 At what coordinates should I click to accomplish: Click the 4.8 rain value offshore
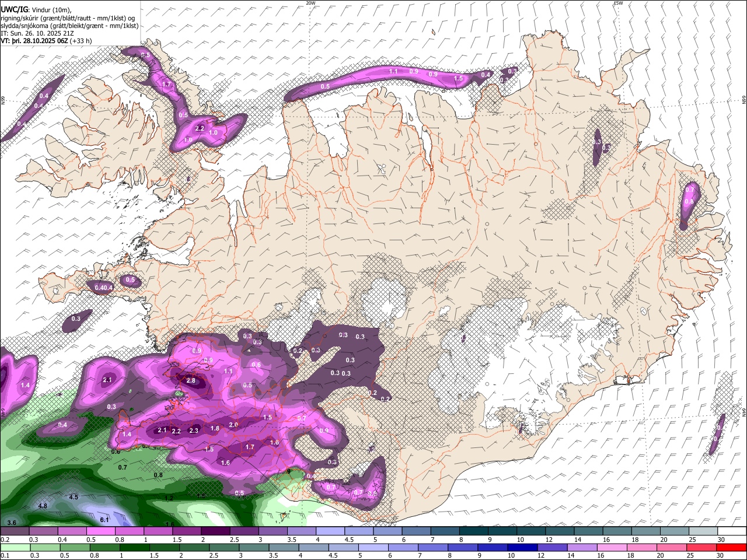coord(42,506)
